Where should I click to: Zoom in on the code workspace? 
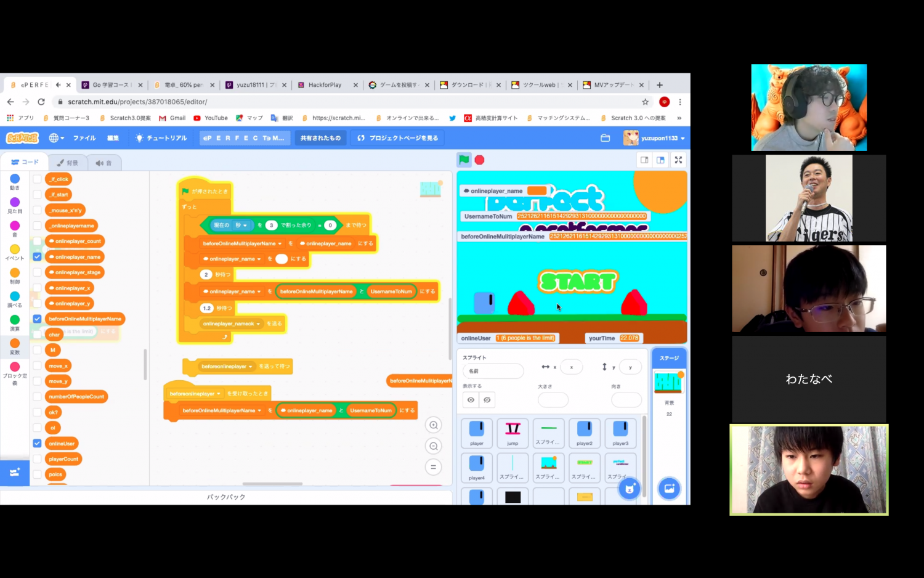pos(434,425)
